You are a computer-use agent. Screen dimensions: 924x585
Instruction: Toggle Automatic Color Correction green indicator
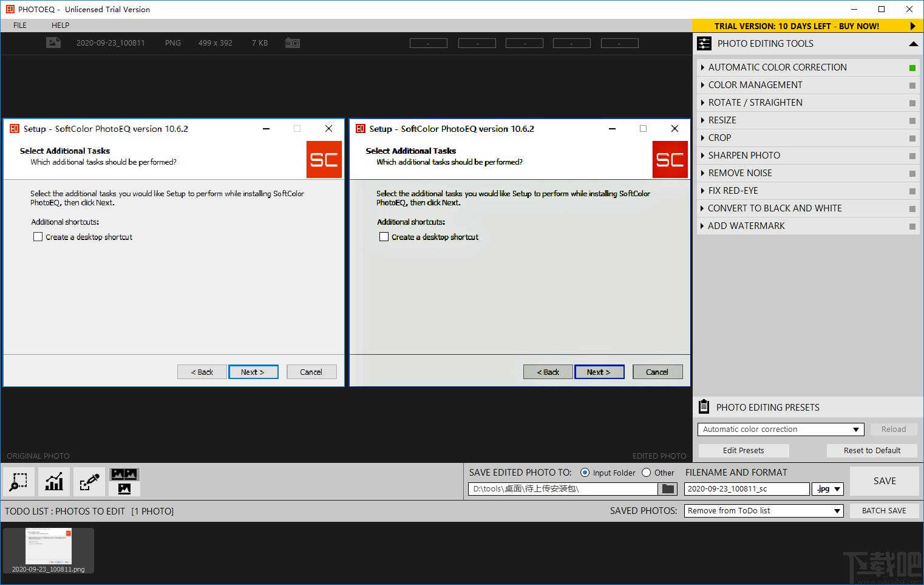912,68
